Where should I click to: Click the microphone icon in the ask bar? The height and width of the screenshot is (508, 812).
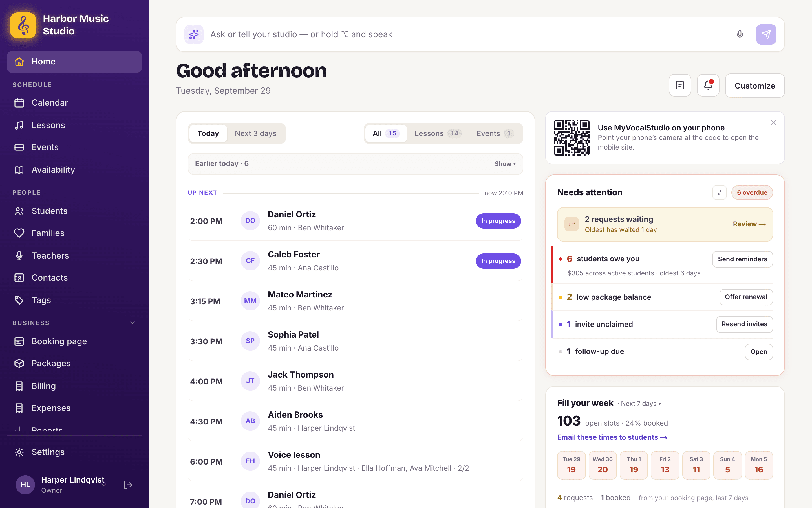(x=740, y=34)
